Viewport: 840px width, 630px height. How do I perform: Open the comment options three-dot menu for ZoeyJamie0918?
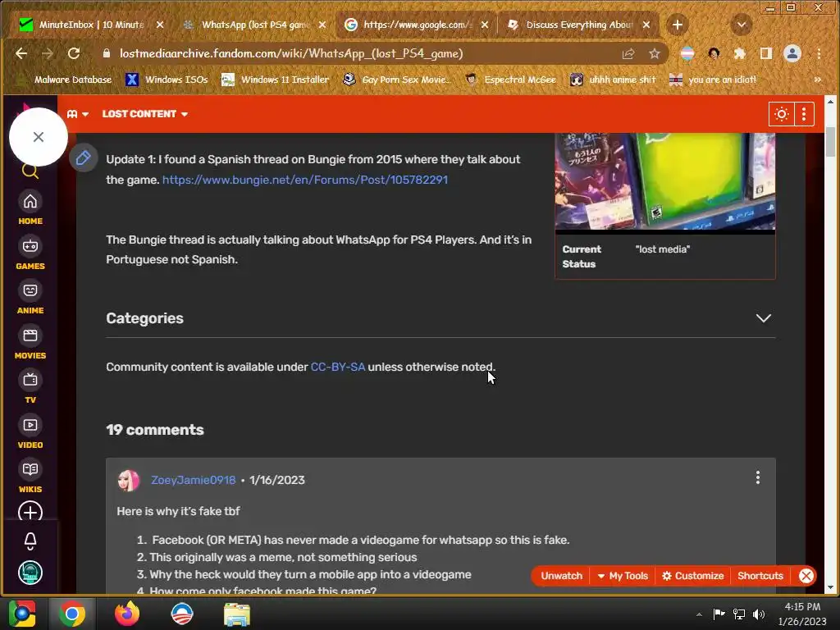(757, 477)
